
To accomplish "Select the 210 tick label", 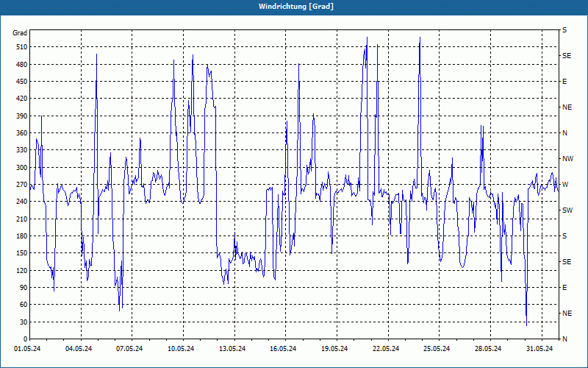I will point(23,219).
